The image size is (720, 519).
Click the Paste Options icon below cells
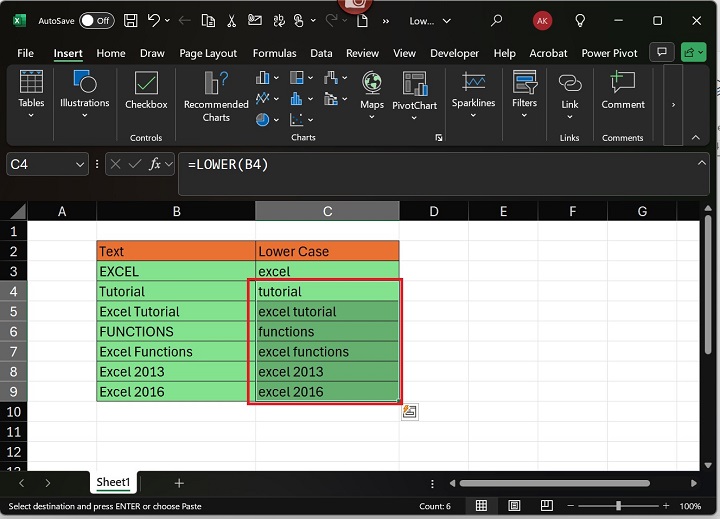coord(410,412)
